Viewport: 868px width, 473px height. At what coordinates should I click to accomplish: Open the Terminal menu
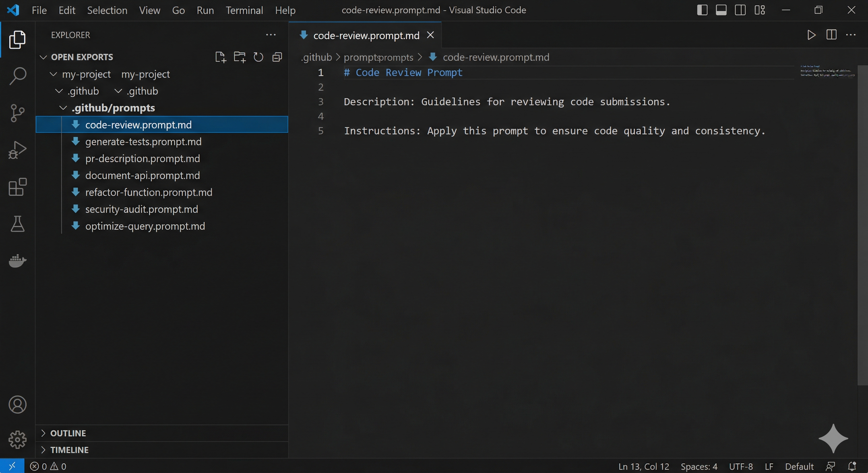tap(244, 10)
